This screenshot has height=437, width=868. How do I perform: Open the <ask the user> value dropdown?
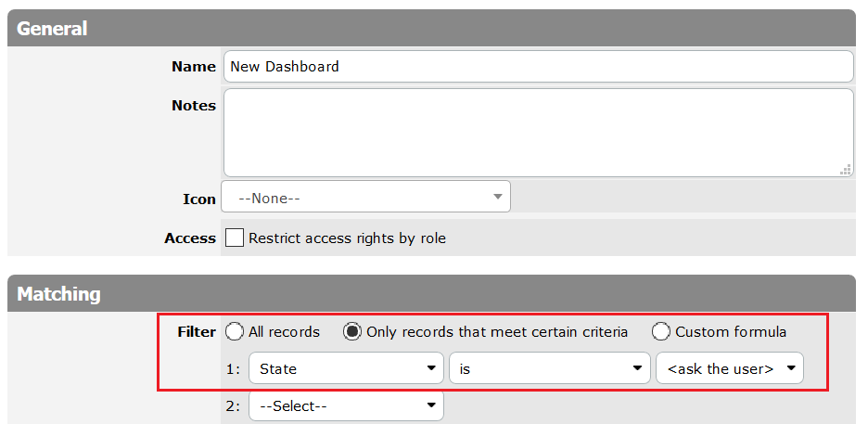click(730, 368)
